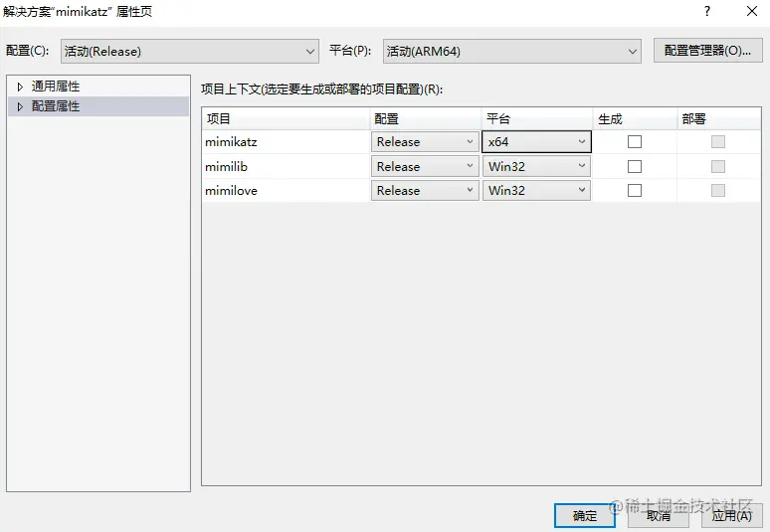Click the 项目 column header
This screenshot has height=532, width=770.
tap(286, 118)
